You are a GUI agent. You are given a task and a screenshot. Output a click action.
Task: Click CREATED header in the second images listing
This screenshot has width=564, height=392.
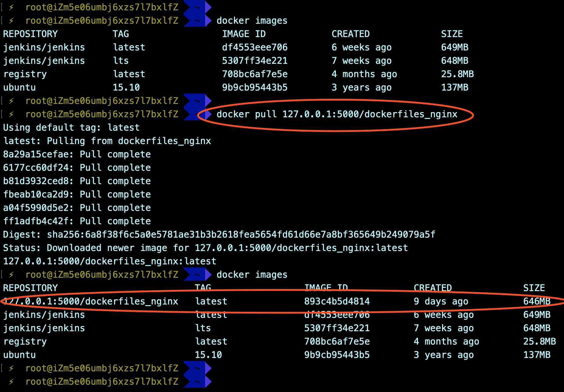tap(433, 288)
